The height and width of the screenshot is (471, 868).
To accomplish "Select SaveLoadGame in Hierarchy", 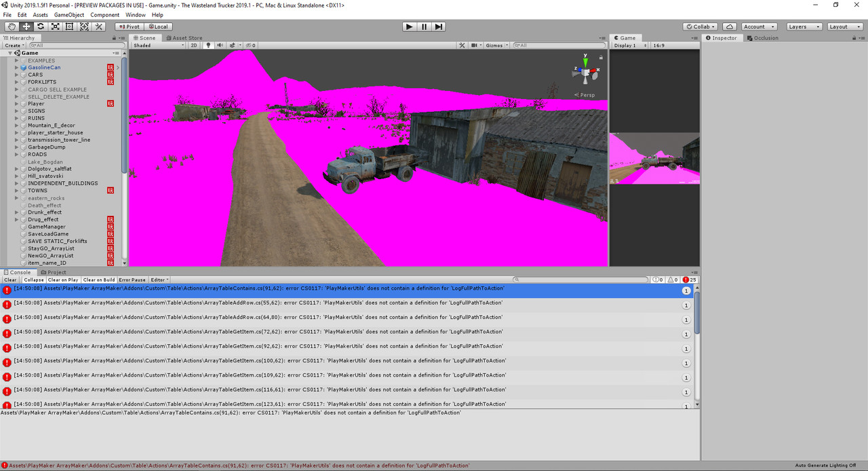I will [x=48, y=234].
